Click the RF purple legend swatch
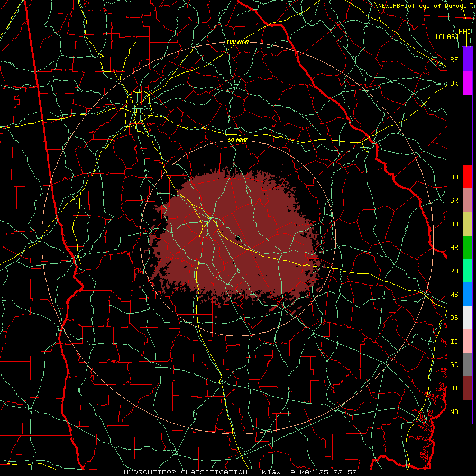Viewport: 476px width, 476px height. (x=467, y=59)
